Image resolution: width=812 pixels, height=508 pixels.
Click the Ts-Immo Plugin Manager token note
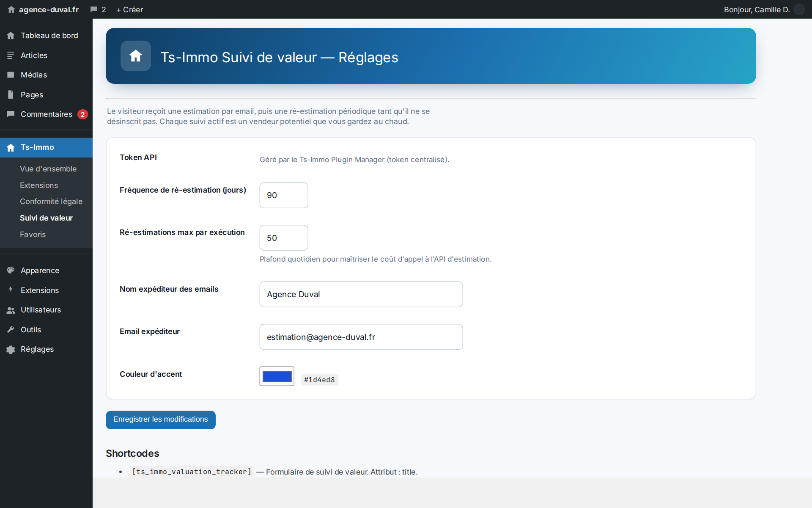coord(354,160)
